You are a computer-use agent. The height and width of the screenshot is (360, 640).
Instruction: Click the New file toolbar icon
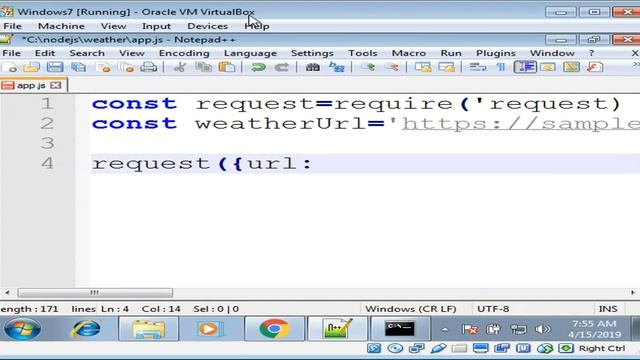pyautogui.click(x=9, y=67)
